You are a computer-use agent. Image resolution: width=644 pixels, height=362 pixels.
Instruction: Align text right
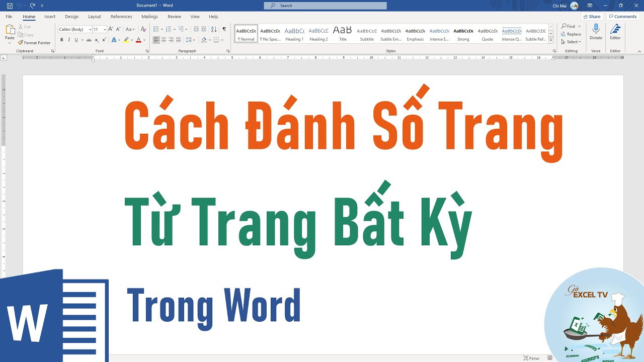(171, 40)
